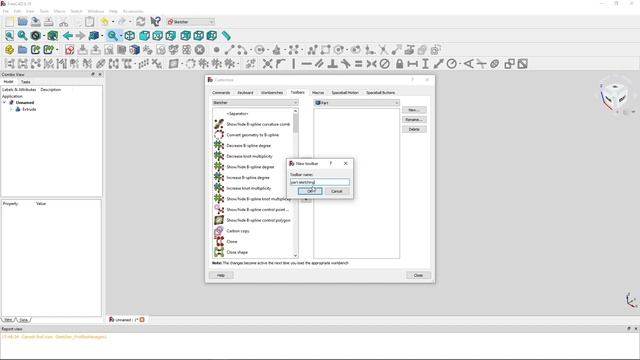The image size is (640, 360).
Task: Click the Toolbar name input field
Action: tap(320, 182)
